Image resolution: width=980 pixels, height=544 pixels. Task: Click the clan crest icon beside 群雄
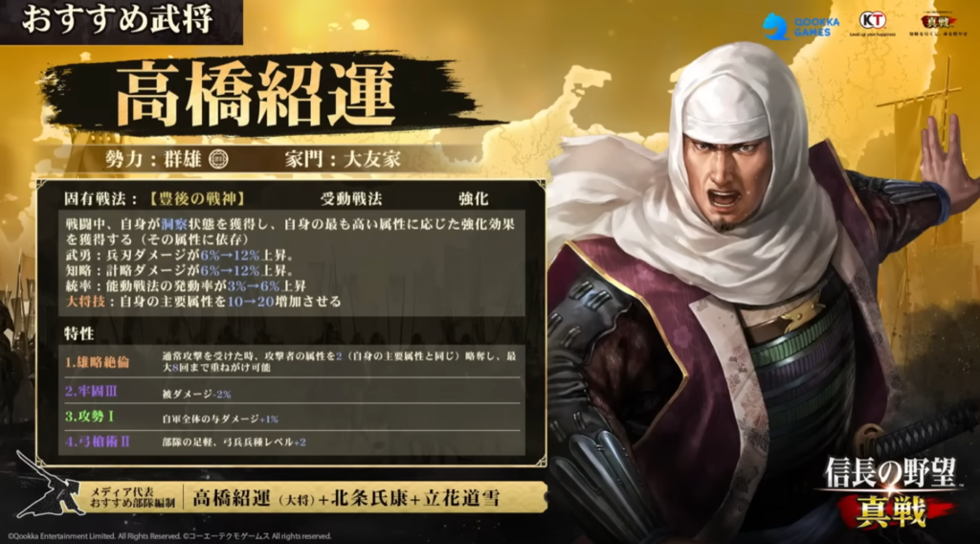pyautogui.click(x=218, y=159)
